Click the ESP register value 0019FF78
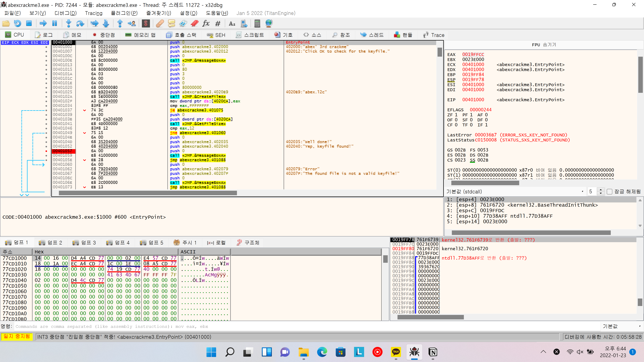This screenshot has width=644, height=362. [473, 79]
